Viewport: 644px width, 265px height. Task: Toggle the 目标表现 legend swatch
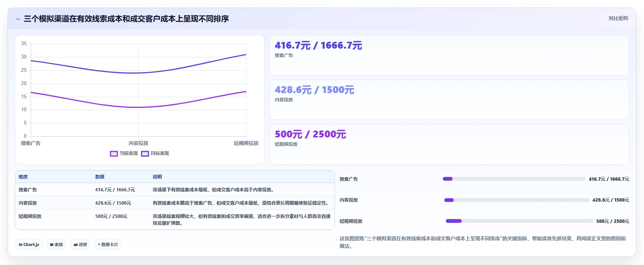pyautogui.click(x=145, y=154)
